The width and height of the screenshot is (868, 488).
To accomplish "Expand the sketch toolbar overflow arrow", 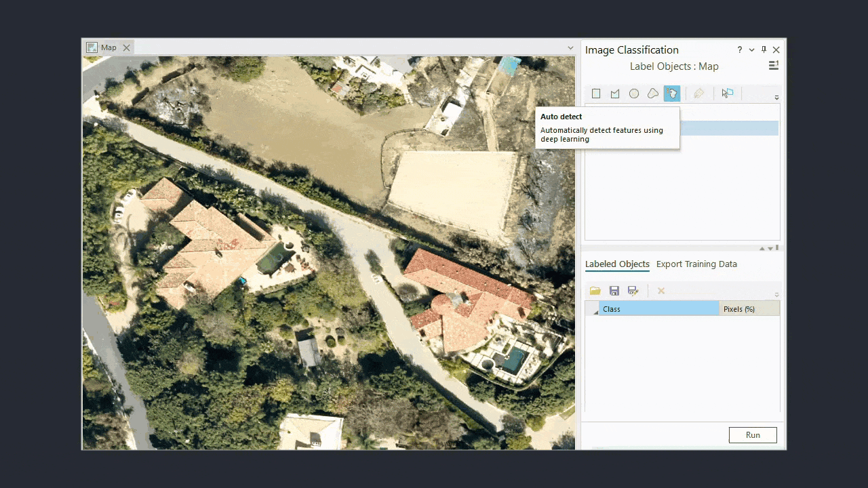I will click(776, 96).
